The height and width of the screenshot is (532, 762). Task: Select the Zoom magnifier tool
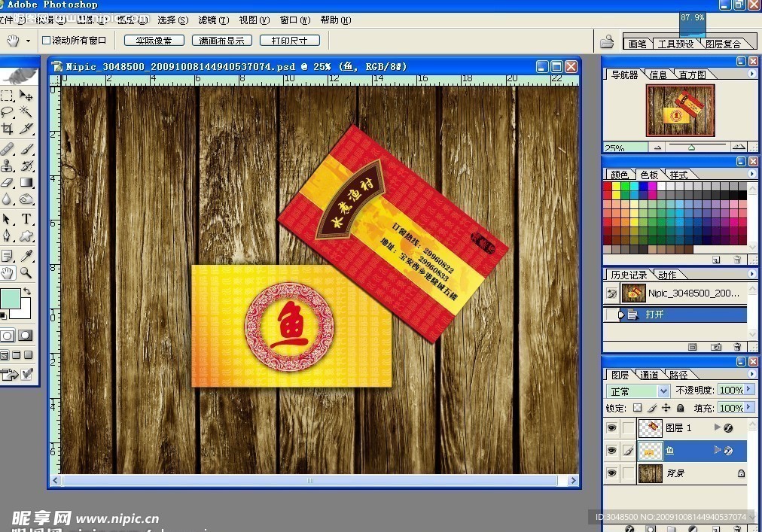click(26, 272)
